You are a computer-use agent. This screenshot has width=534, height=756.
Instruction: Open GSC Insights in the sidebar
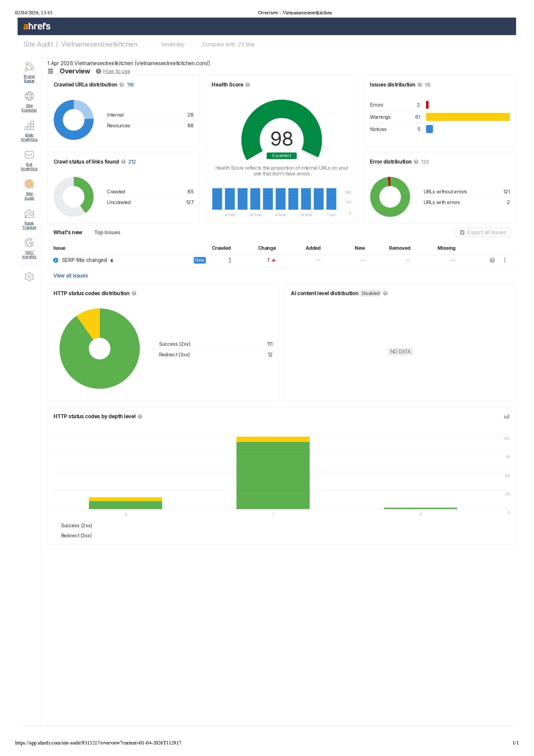[x=29, y=248]
